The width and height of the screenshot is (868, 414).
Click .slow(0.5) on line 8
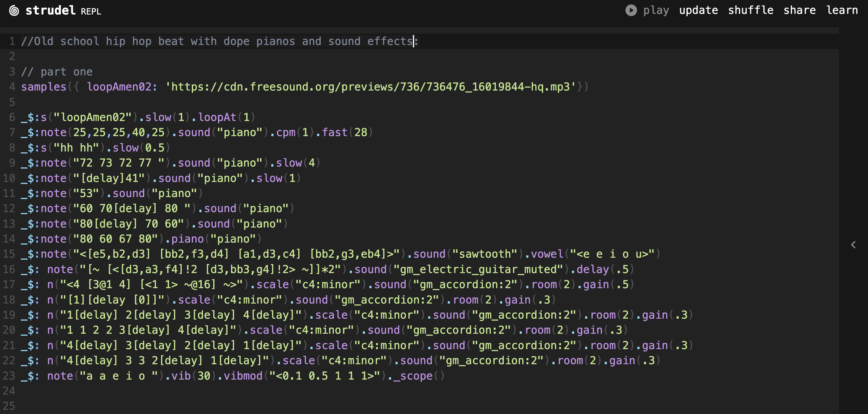[138, 148]
